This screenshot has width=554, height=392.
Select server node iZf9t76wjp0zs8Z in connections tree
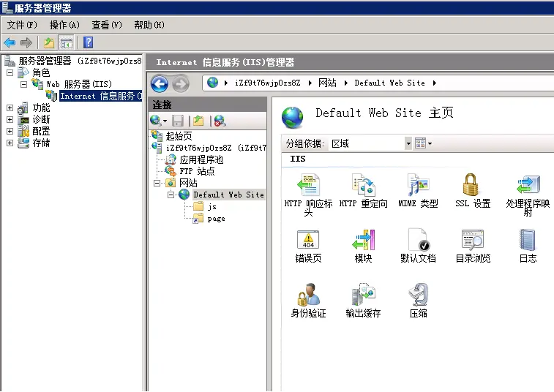pos(216,148)
